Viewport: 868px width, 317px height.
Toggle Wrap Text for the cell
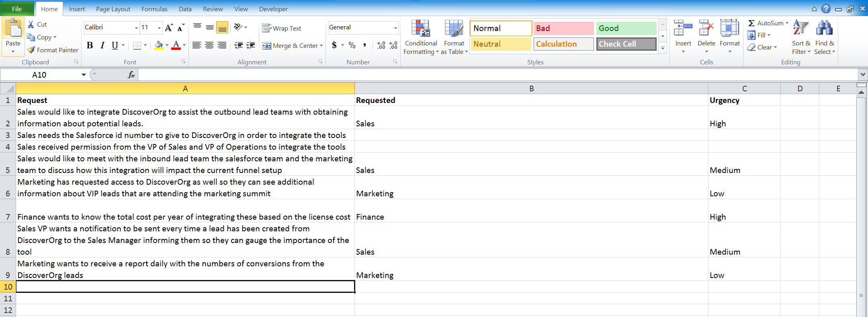(x=282, y=28)
